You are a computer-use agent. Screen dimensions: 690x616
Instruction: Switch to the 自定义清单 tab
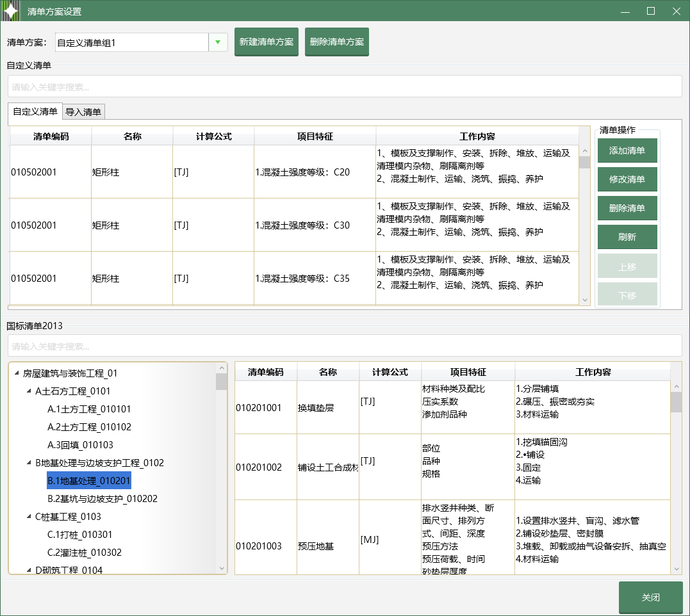coord(35,111)
